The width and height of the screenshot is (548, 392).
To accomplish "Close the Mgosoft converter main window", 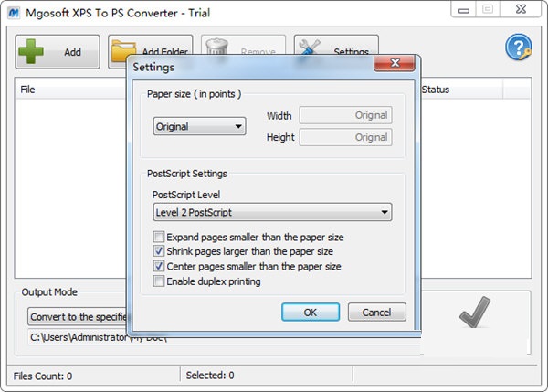I will point(521,9).
